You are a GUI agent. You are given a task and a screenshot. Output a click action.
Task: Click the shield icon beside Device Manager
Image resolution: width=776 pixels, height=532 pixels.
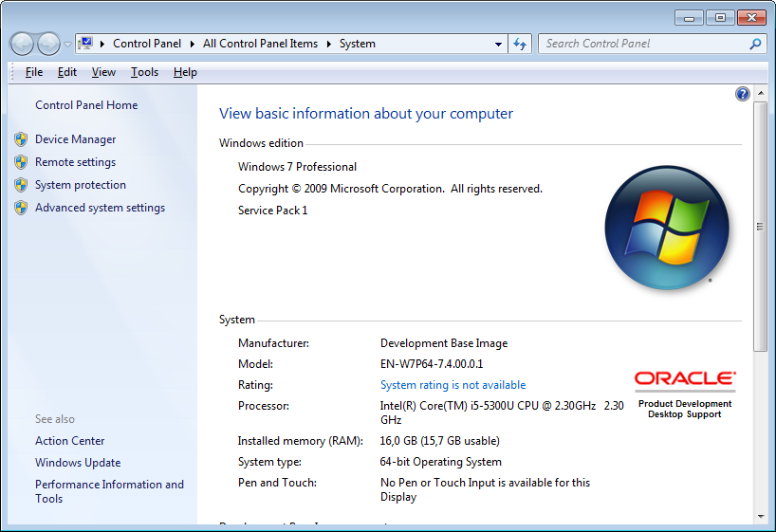click(21, 139)
